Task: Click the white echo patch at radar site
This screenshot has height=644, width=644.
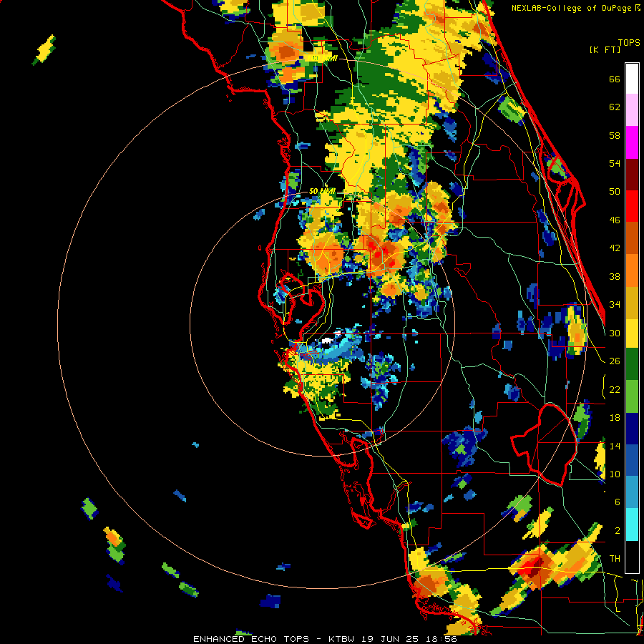Action: [x=327, y=341]
